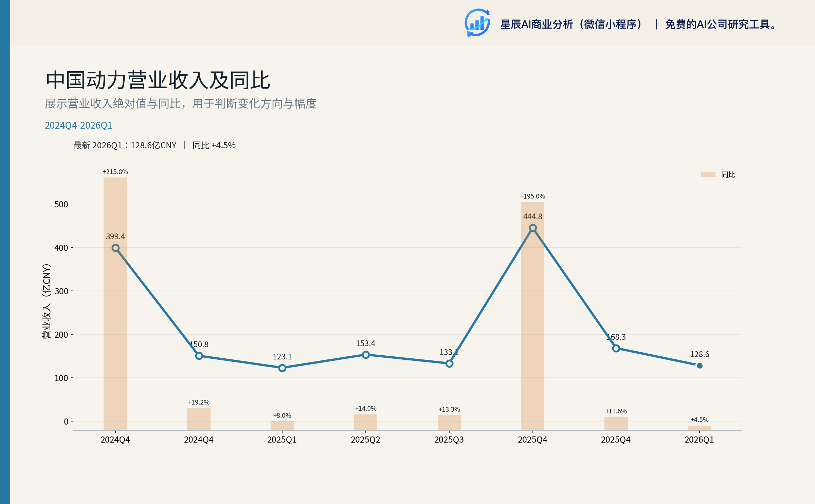Click the 星辰AI商业分析（微信小程序）header text
This screenshot has width=815, height=504.
(572, 24)
